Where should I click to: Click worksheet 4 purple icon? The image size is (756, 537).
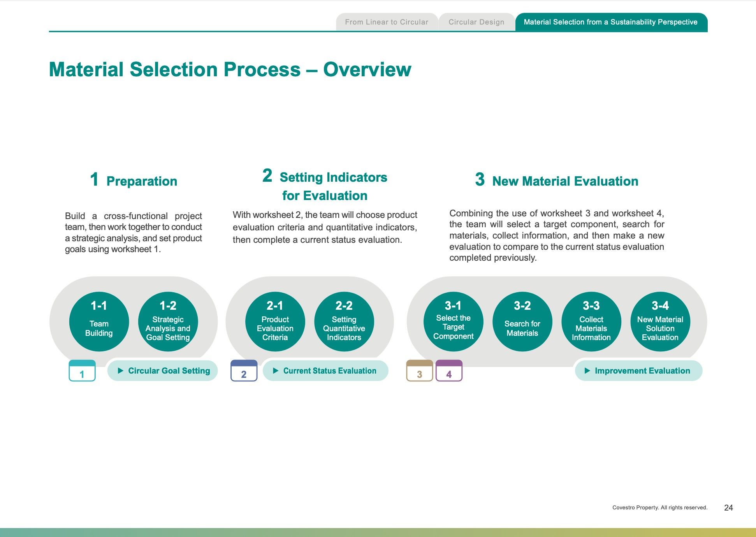(x=449, y=371)
